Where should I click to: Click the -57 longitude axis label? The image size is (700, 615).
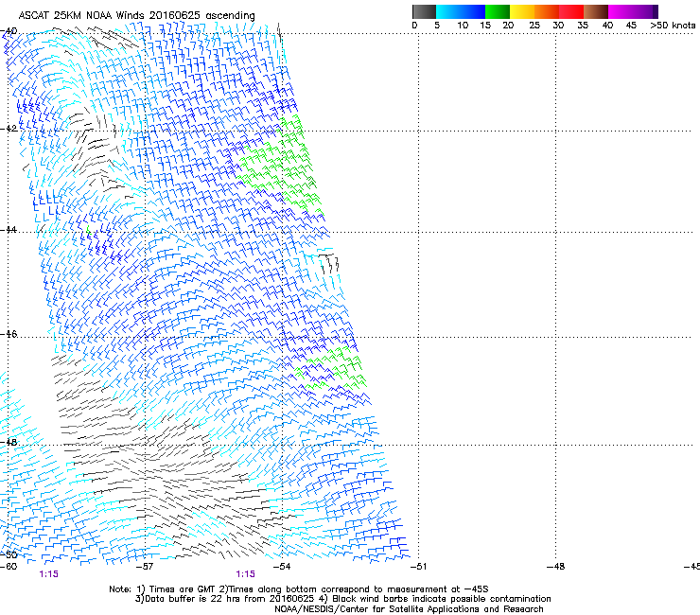click(145, 567)
